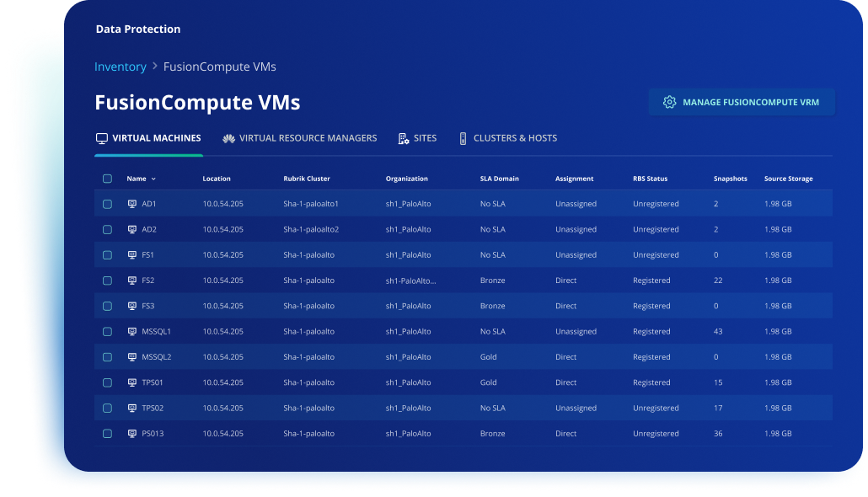Screen dimensions: 868x497
Task: Click the VM icon beside FS1
Action: [x=131, y=254]
